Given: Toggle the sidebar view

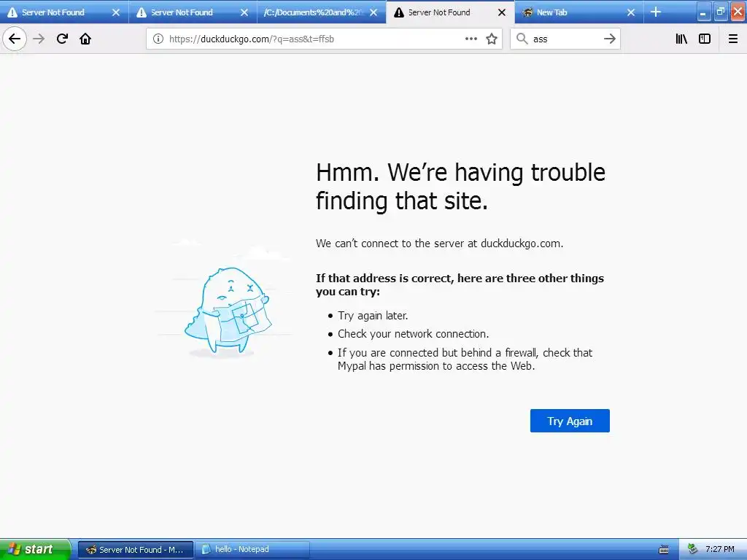Looking at the screenshot, I should coord(705,39).
